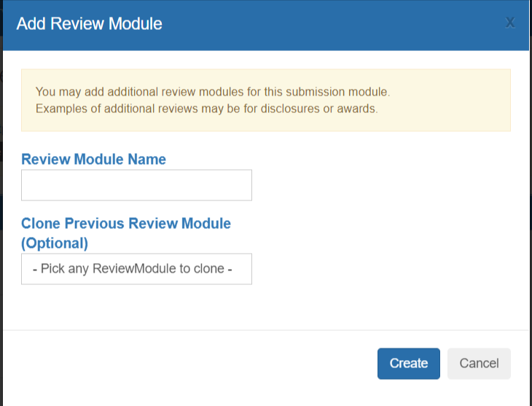
Task: Click the Review Module Name label
Action: tap(93, 159)
